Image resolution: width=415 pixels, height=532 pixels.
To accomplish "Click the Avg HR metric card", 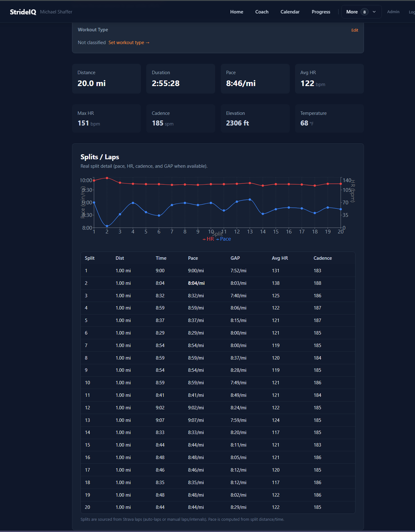I will pyautogui.click(x=329, y=79).
